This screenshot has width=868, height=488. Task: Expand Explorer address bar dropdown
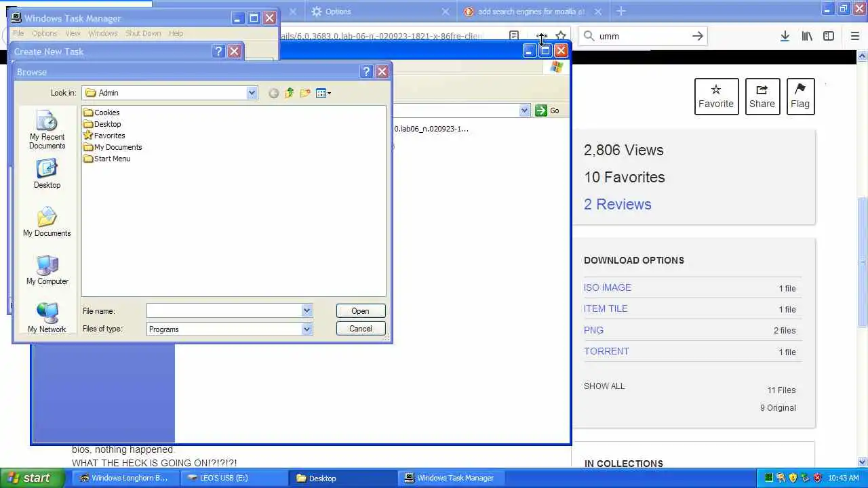pos(524,110)
